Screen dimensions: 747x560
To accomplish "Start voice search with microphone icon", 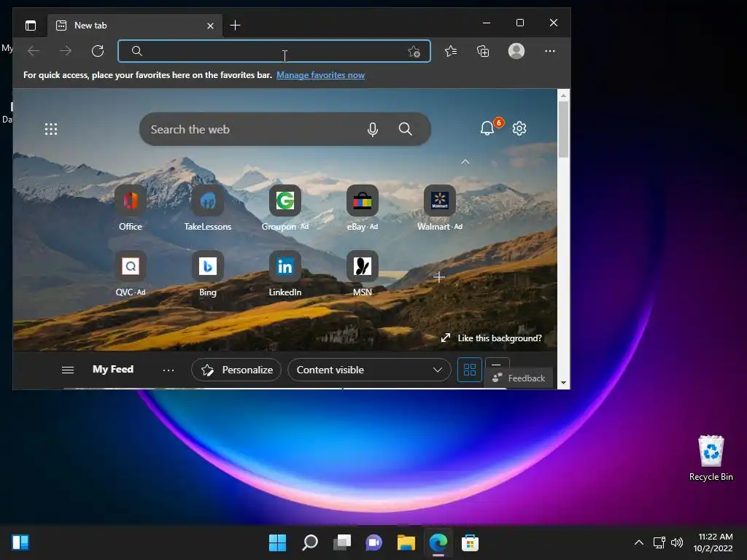I will click(x=373, y=129).
